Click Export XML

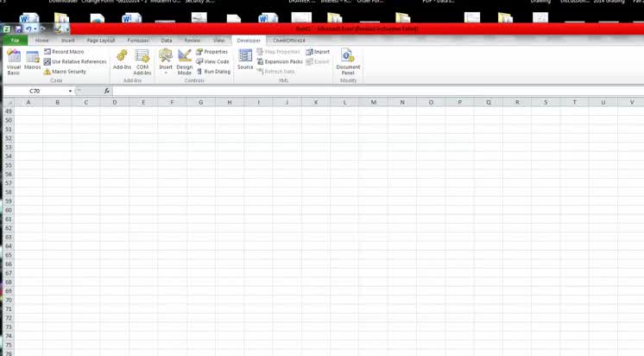pyautogui.click(x=318, y=61)
